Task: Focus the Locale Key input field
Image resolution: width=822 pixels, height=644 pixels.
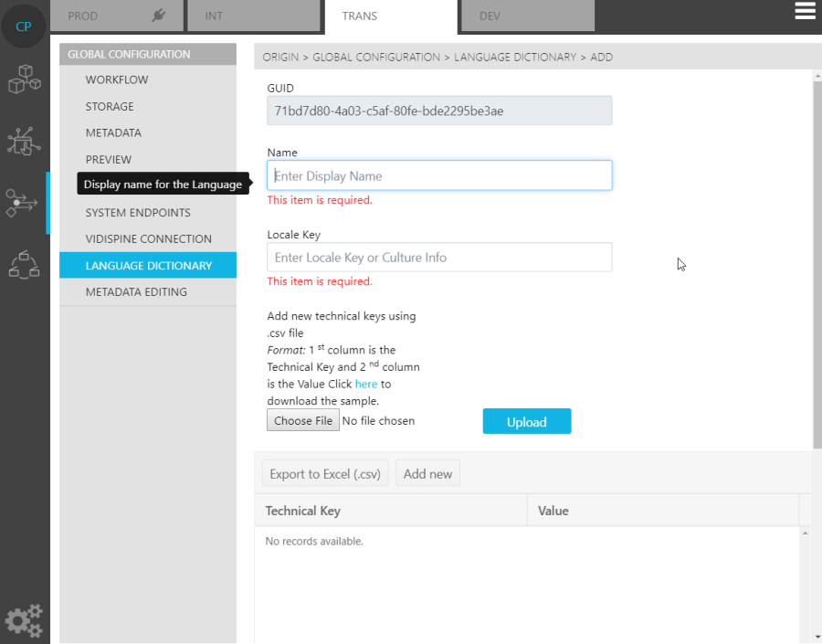Action: [x=439, y=258]
